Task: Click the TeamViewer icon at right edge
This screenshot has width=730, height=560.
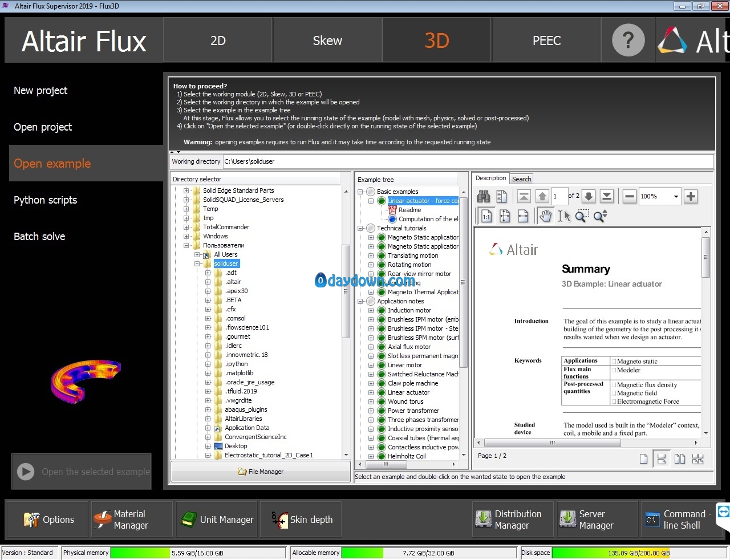Action: (x=724, y=512)
